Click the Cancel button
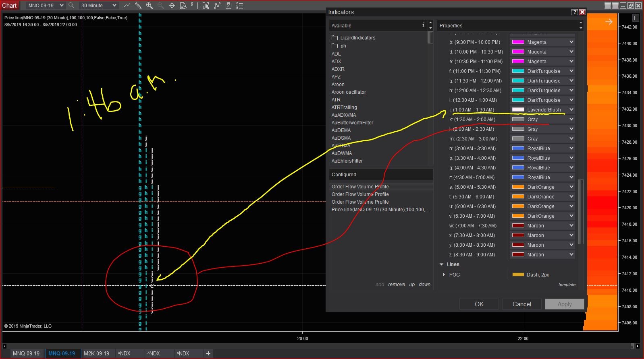The width and height of the screenshot is (644, 359). click(522, 304)
